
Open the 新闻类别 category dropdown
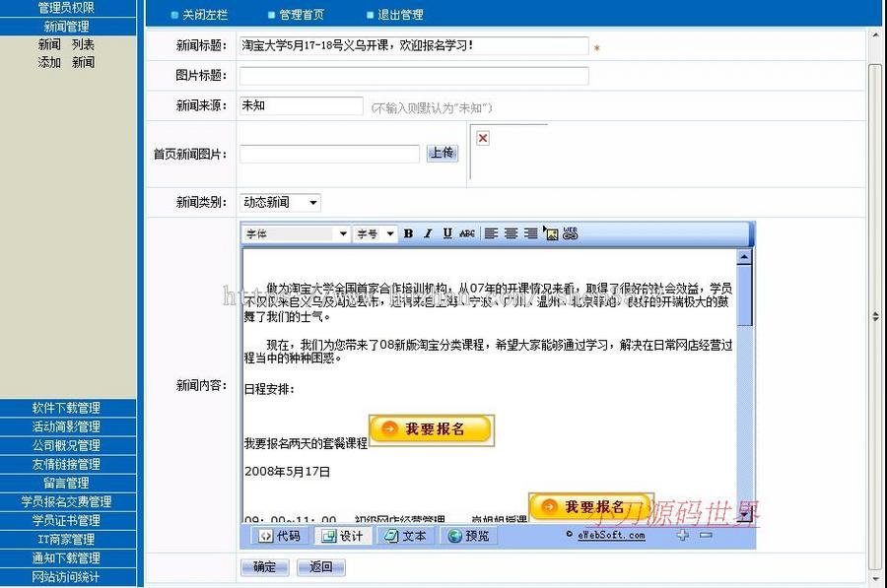point(311,203)
